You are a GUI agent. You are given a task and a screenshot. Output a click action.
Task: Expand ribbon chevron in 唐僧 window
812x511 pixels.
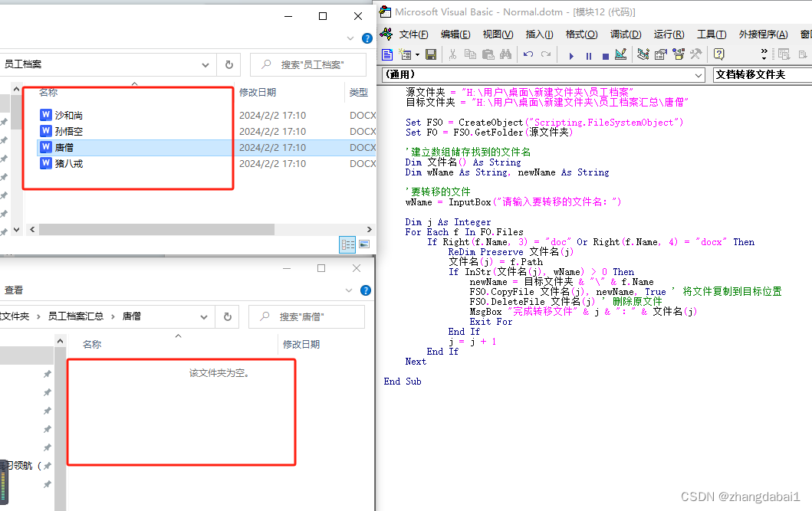coord(349,290)
